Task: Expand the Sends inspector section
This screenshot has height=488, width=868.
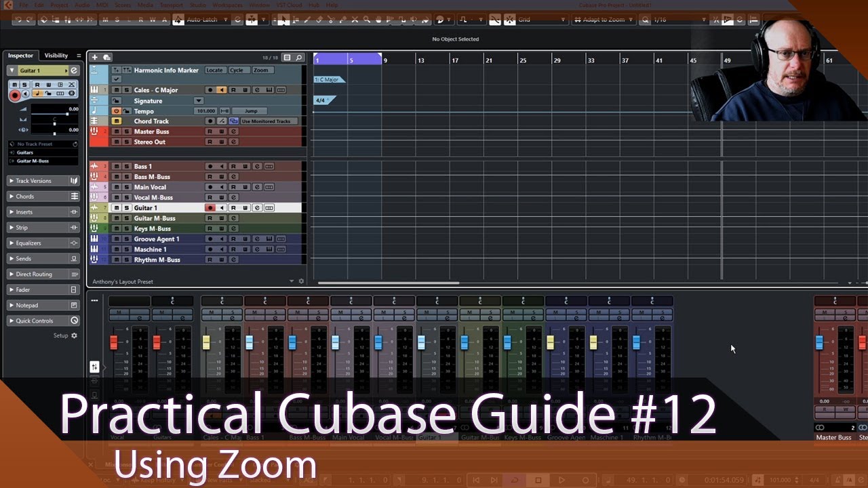Action: 44,258
